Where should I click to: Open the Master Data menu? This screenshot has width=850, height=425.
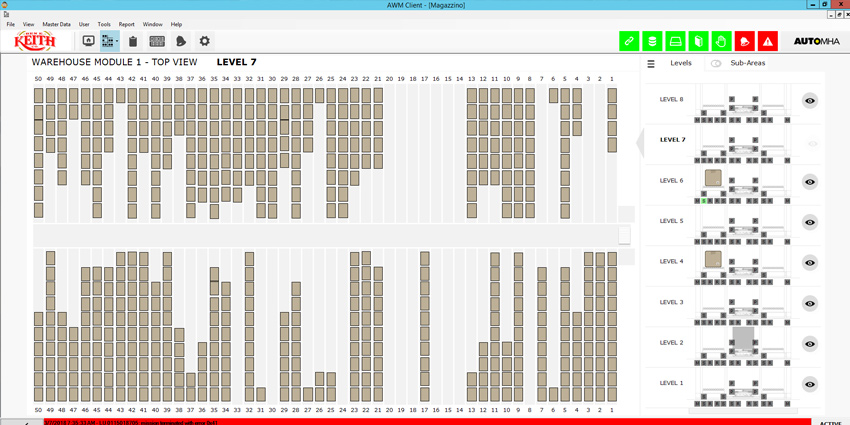[x=56, y=24]
